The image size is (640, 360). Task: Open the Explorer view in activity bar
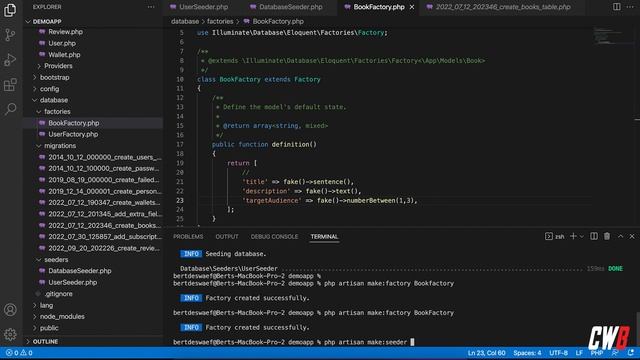[x=10, y=10]
